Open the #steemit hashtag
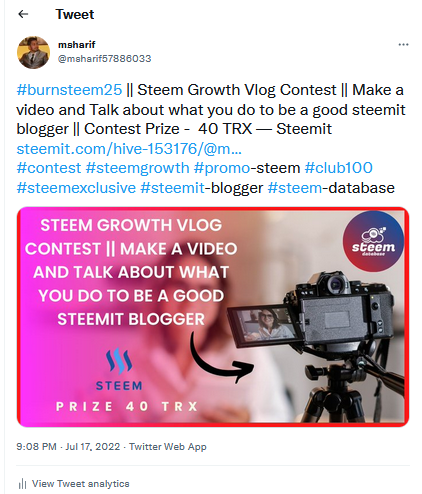422x494 pixels. tap(172, 188)
